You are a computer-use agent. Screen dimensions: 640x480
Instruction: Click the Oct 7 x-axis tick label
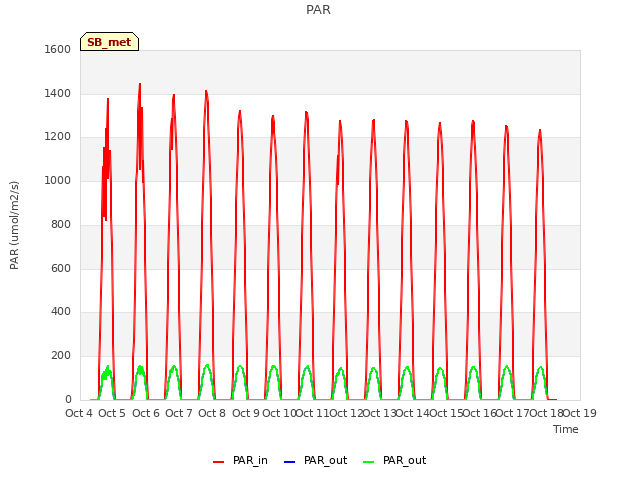coord(179,413)
